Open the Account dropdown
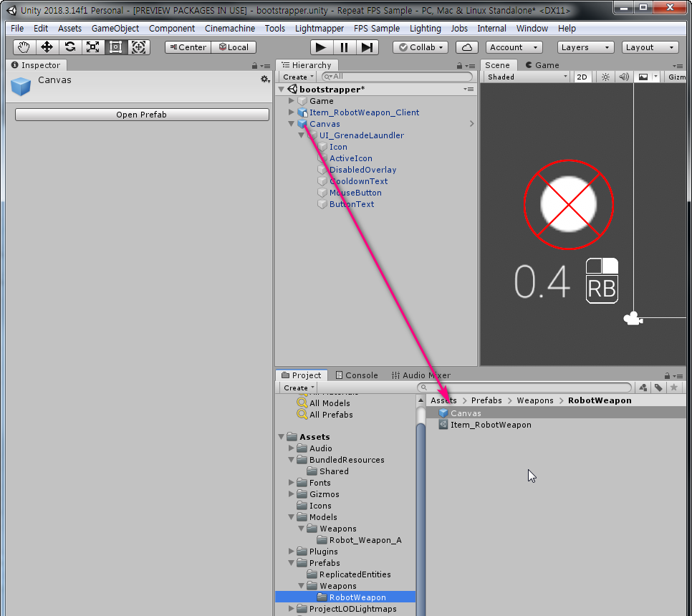 click(514, 47)
